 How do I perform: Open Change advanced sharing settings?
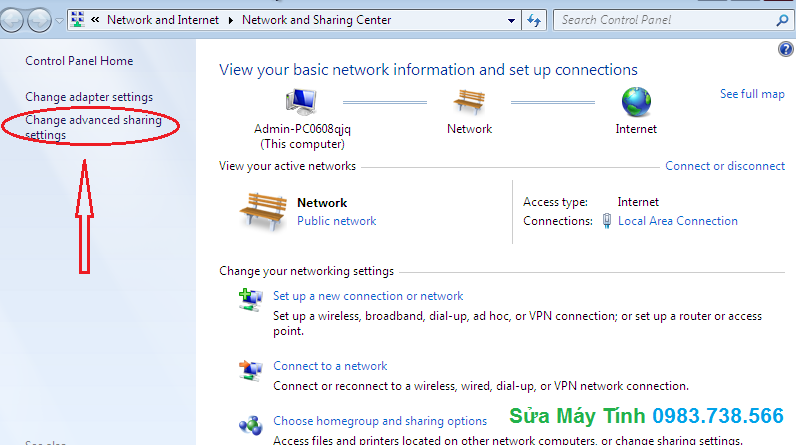click(93, 127)
